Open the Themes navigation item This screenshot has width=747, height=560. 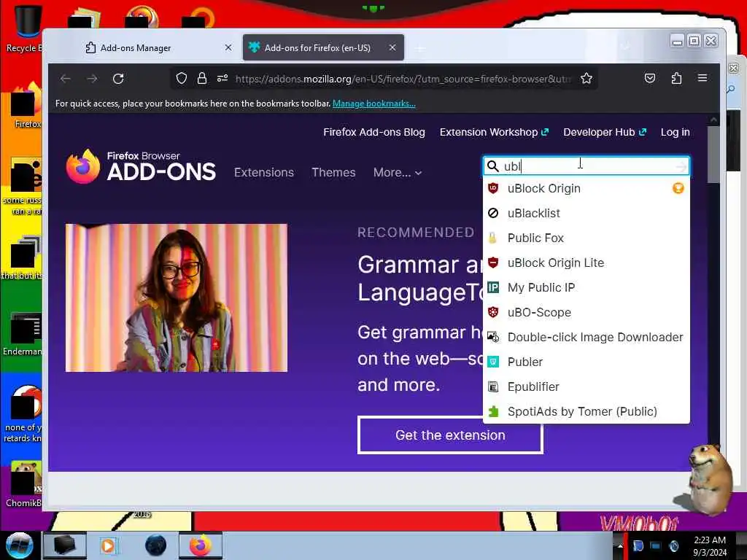point(333,172)
